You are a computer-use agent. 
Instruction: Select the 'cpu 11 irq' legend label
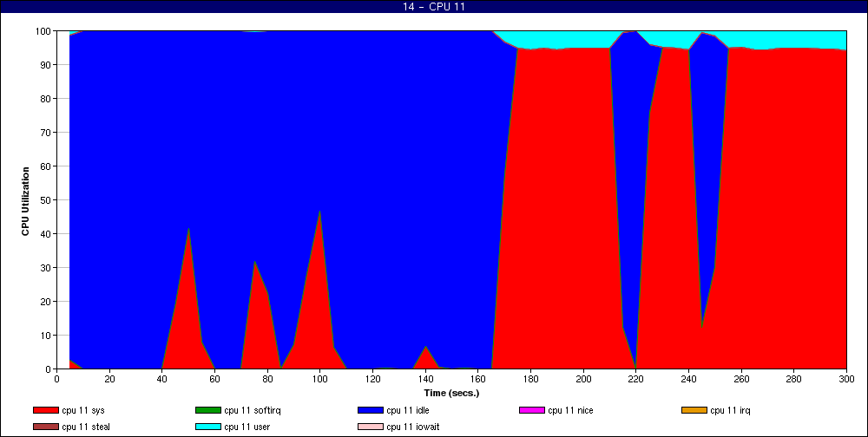tap(730, 411)
